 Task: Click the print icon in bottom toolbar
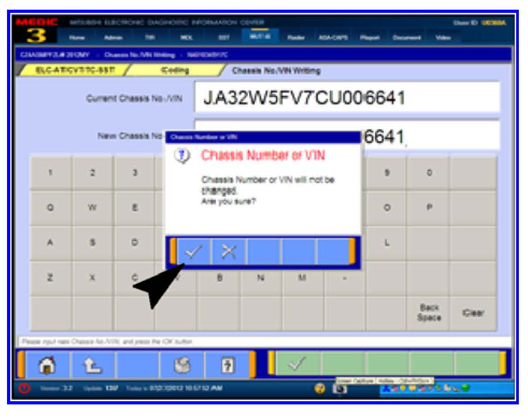(x=182, y=364)
